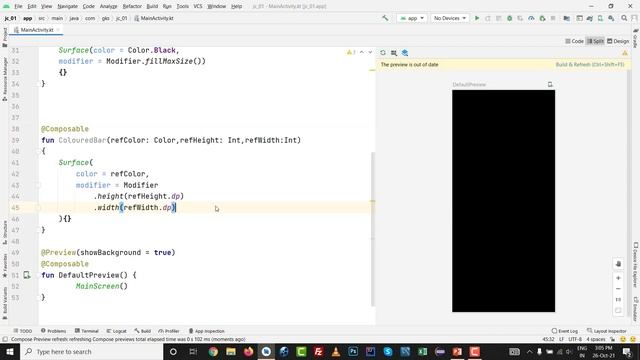Open Device Manager phone icon in toolbar

(600, 18)
